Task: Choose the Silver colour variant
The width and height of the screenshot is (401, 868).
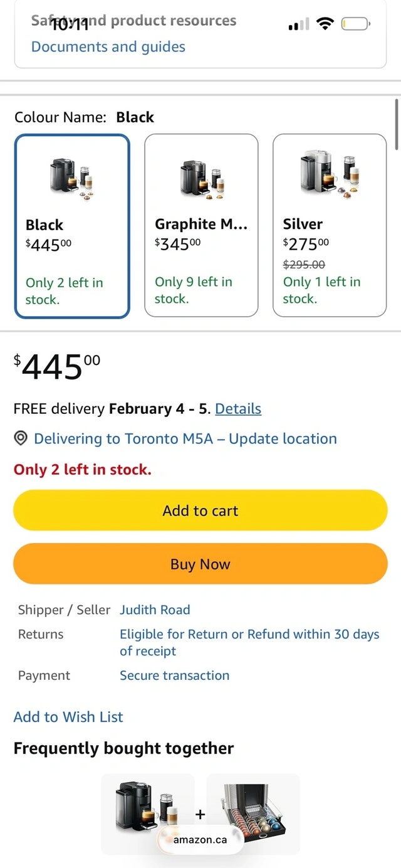Action: [x=330, y=225]
